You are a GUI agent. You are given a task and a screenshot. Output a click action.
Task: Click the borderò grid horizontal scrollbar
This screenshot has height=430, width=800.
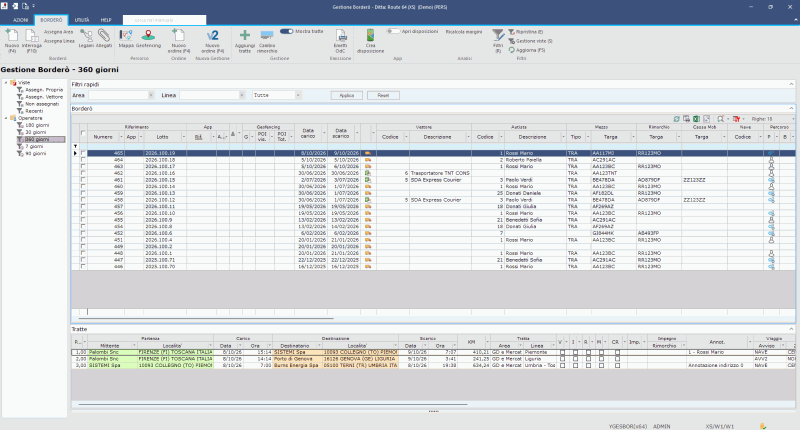206,318
